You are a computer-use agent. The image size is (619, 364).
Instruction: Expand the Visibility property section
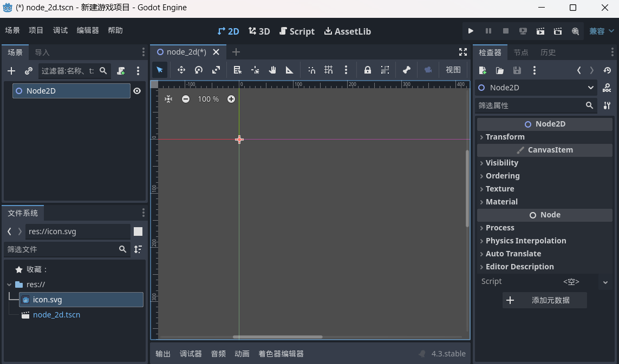click(x=501, y=163)
